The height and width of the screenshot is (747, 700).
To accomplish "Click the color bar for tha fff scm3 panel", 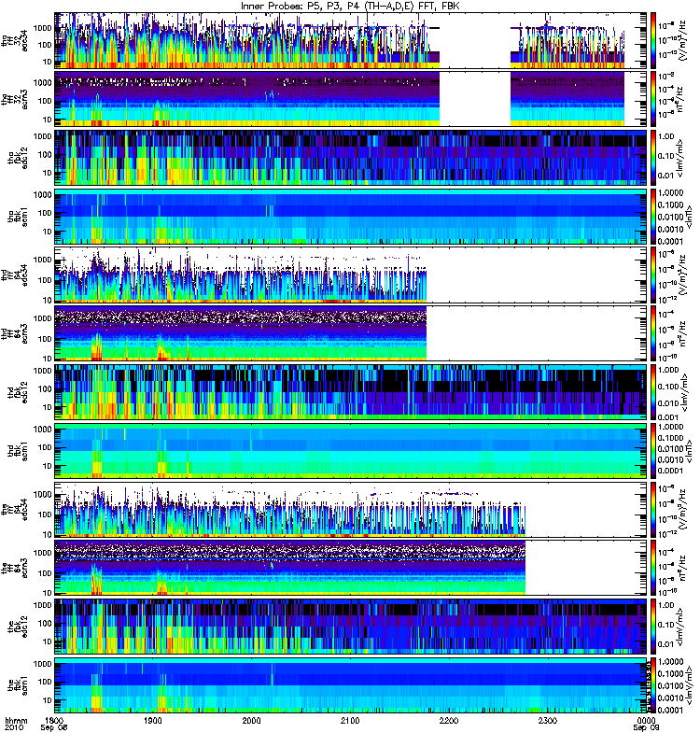I will (x=653, y=99).
